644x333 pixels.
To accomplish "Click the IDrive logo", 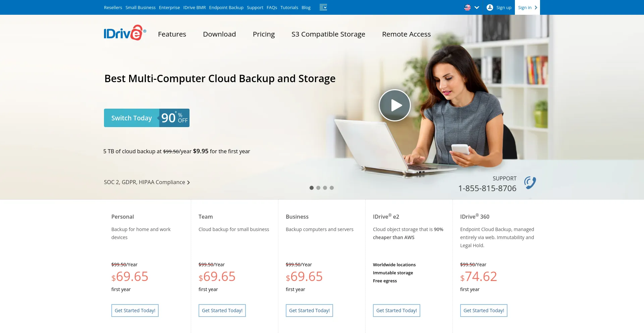I will click(125, 33).
